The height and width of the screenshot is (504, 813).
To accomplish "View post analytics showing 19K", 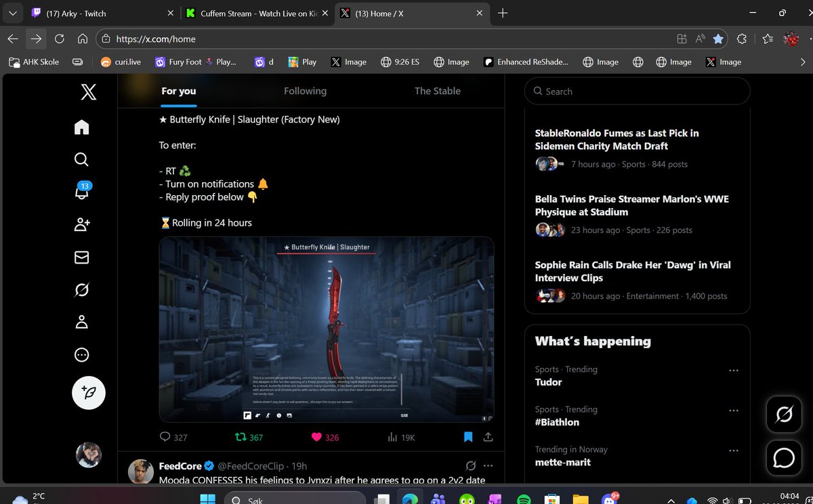I will pos(401,438).
